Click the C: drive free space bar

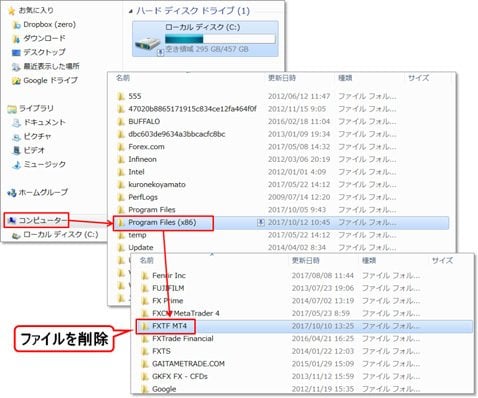coord(220,39)
